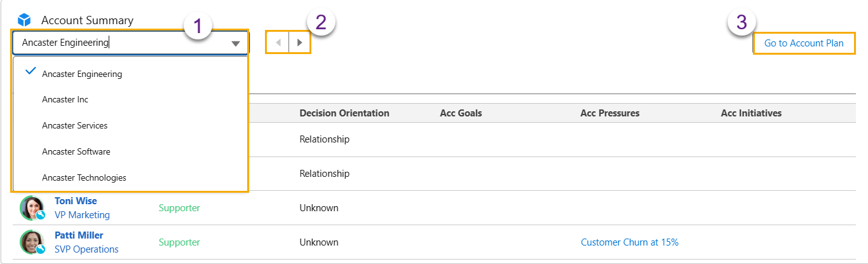The width and height of the screenshot is (868, 264).
Task: Select the Ancaster Software option
Action: [76, 152]
